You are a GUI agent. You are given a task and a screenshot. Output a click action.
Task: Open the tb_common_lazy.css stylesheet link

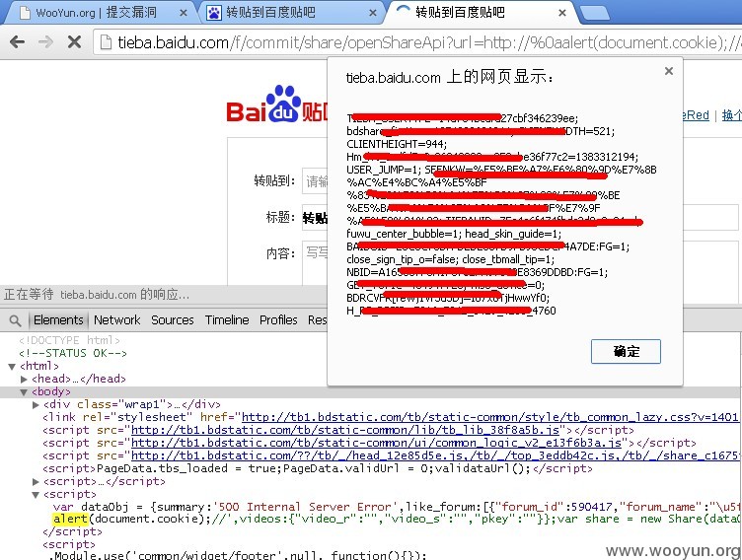tap(489, 417)
